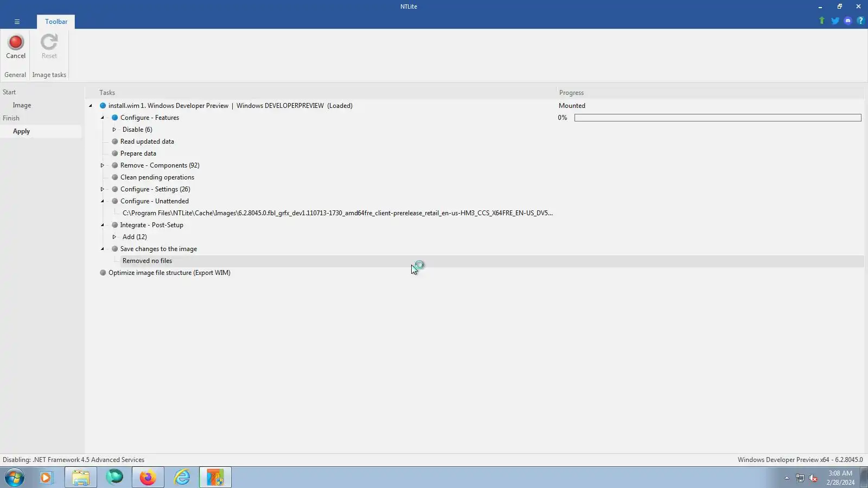Open the Help question mark icon
Screen dimensions: 868x488
point(860,21)
